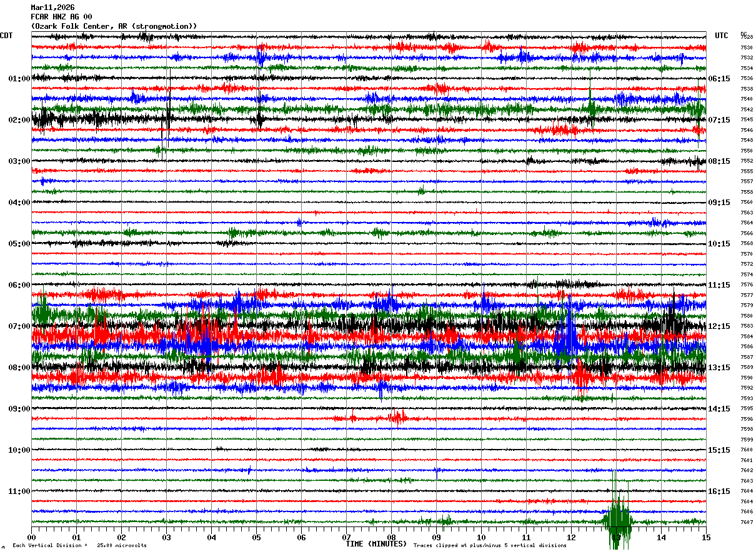The height and width of the screenshot is (554, 756).
Task: Click the "04:00" CDT time label
Action: pyautogui.click(x=19, y=203)
